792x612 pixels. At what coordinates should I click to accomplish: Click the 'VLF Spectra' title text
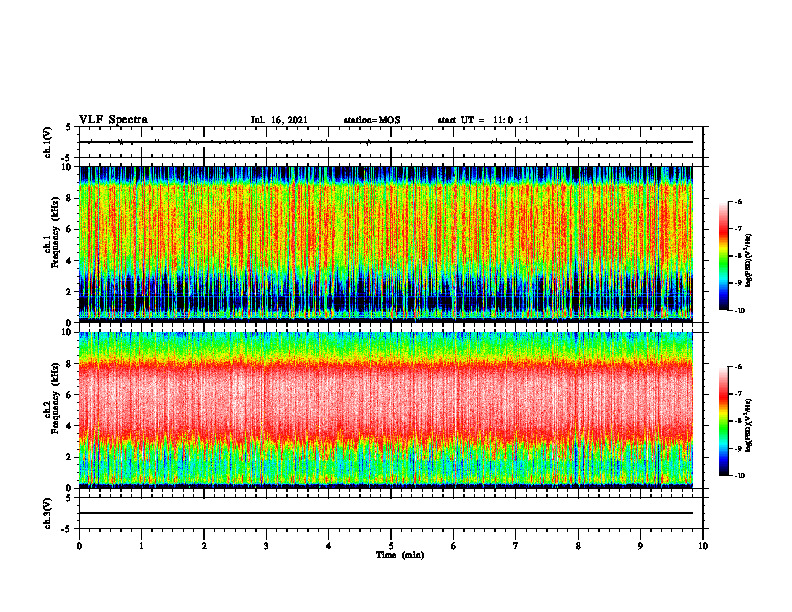113,120
